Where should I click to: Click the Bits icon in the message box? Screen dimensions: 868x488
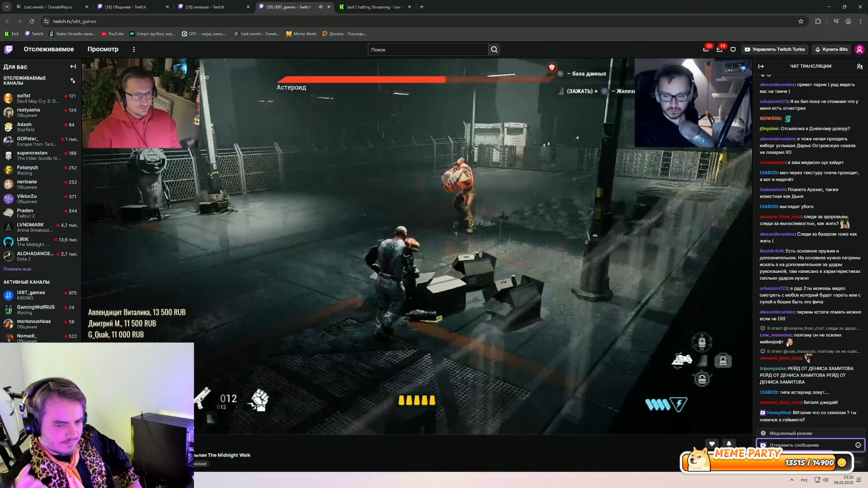tap(763, 445)
